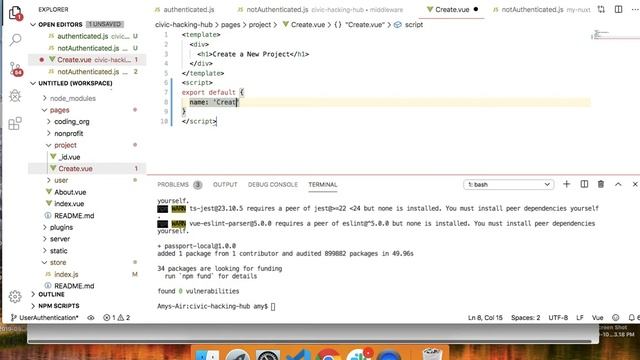Click the 'script' breadcrumb segment
Screen dimensions: 640x360
413,25
